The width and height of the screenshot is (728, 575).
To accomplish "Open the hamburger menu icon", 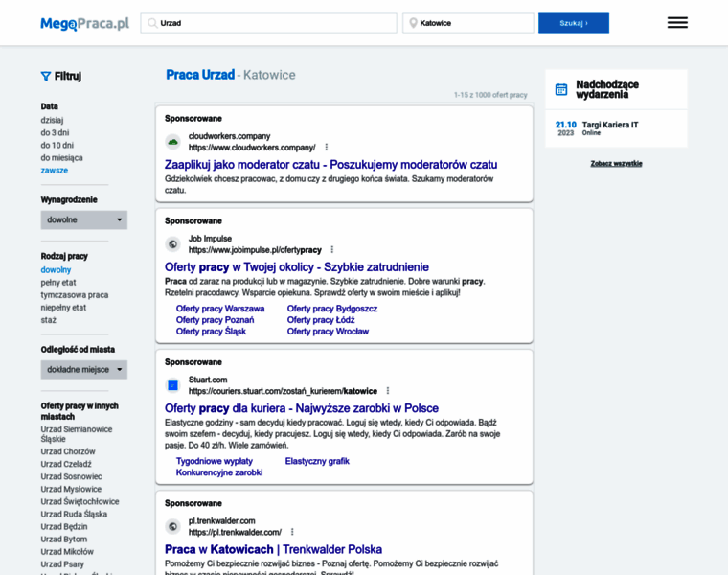I will pos(677,22).
